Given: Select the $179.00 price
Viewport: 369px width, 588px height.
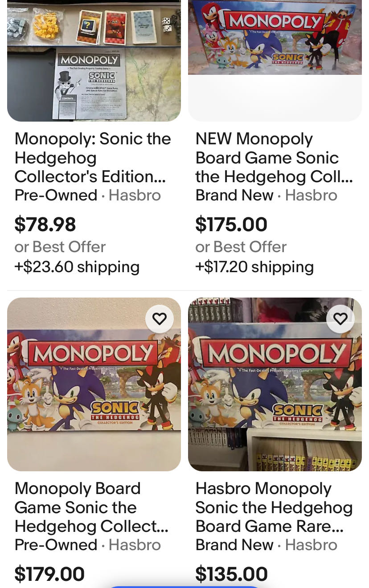Looking at the screenshot, I should tap(49, 574).
